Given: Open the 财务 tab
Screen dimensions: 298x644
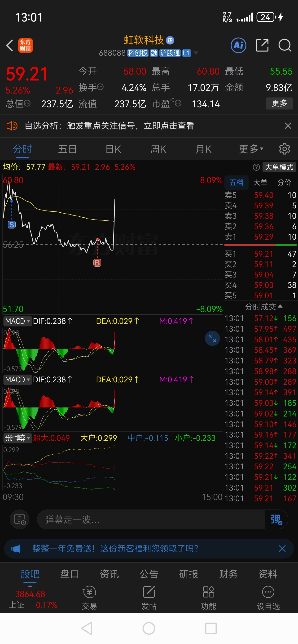Looking at the screenshot, I should pos(228,574).
